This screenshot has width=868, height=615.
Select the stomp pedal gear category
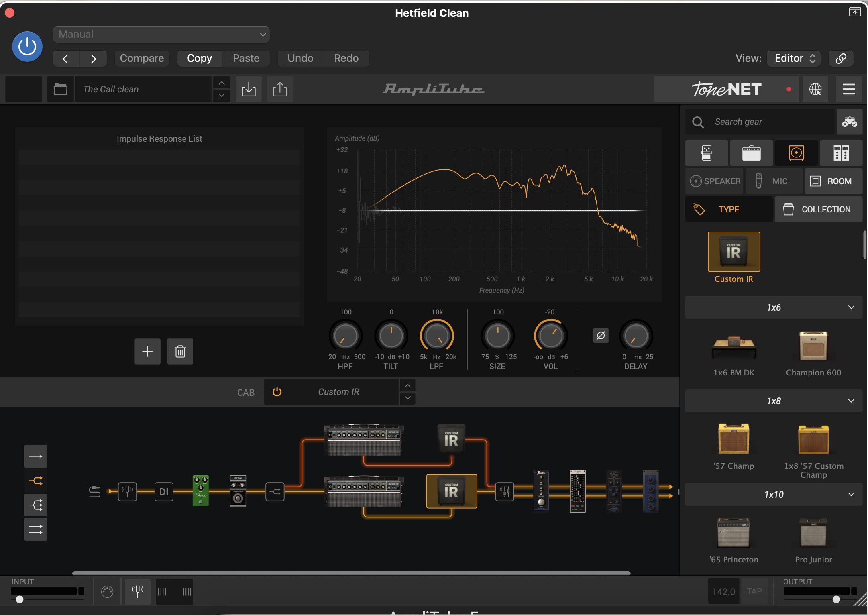pos(707,153)
